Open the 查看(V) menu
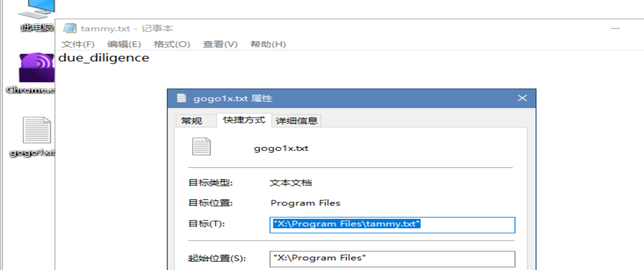This screenshot has width=644, height=270. click(220, 44)
